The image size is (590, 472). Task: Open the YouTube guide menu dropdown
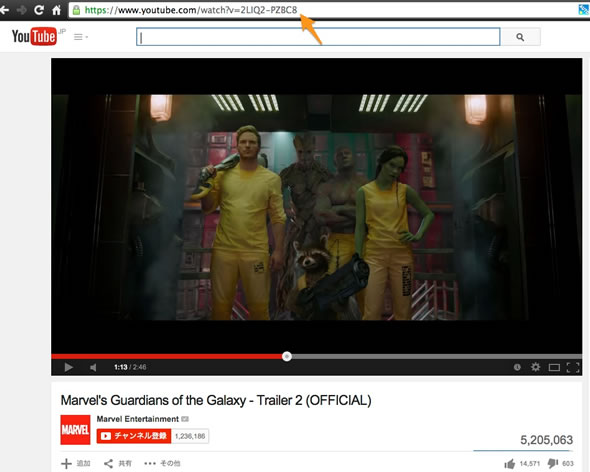(x=81, y=37)
